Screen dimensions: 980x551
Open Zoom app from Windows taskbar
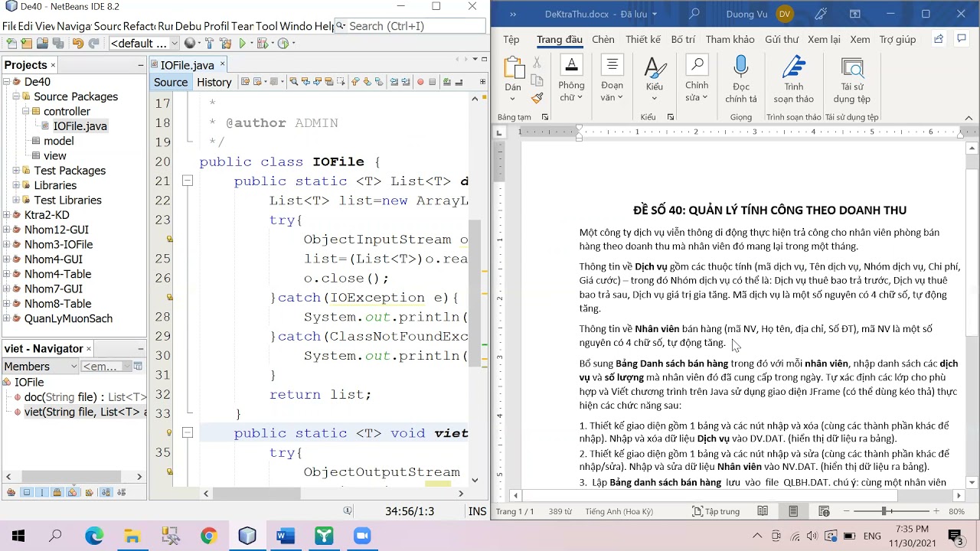[361, 536]
